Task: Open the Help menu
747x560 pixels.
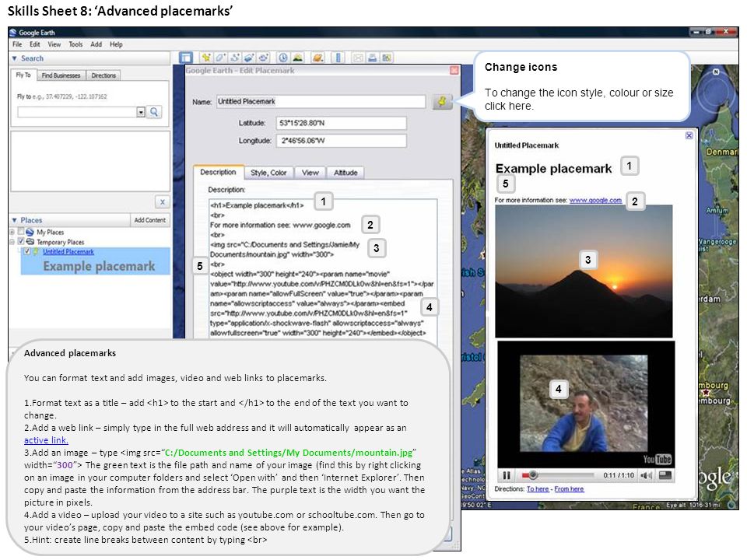Action: tap(116, 44)
